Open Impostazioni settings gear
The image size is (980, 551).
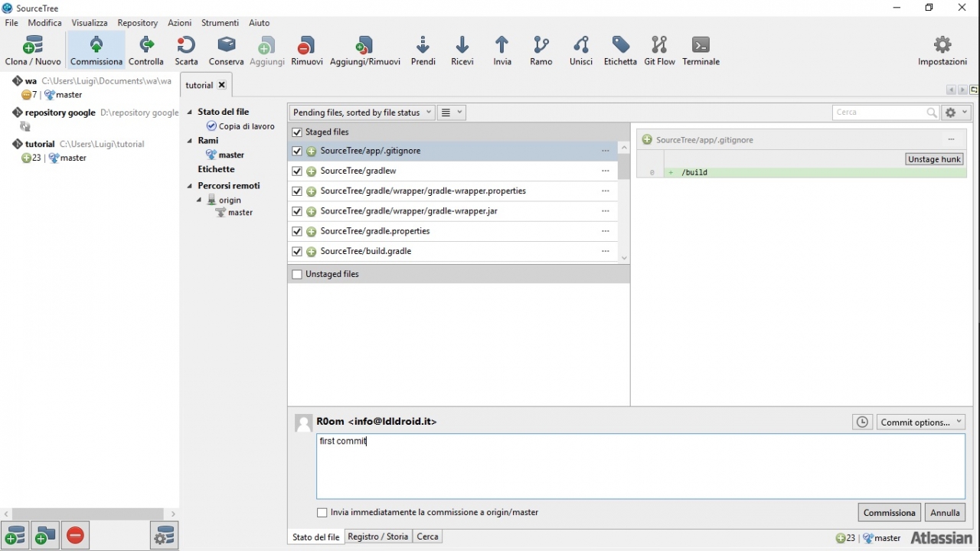[x=942, y=51]
